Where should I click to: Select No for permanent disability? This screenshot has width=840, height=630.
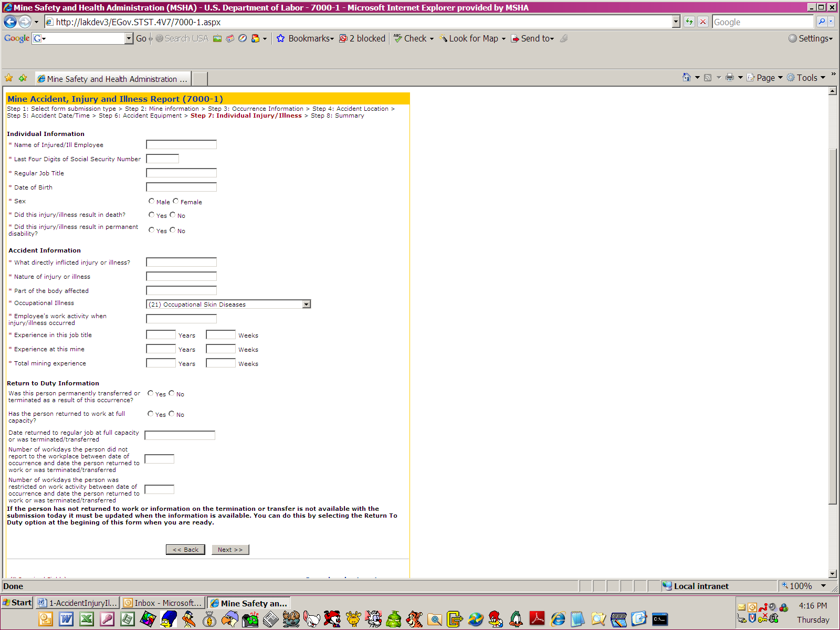[x=173, y=230]
